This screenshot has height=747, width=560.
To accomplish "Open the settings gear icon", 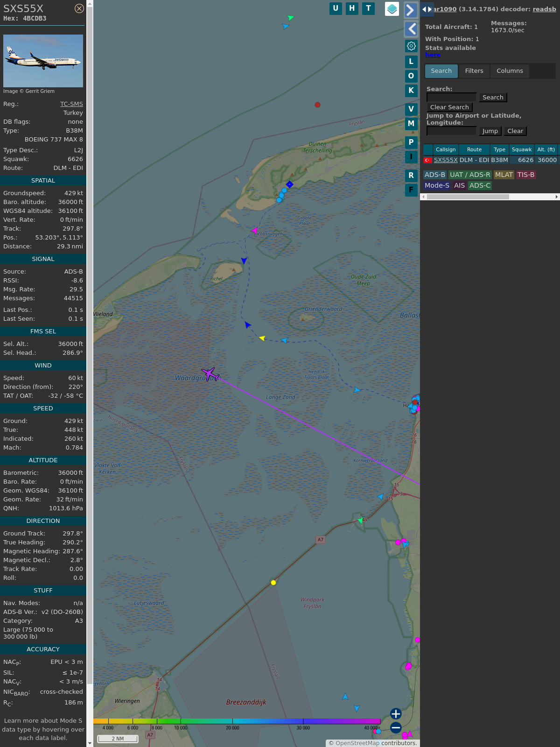I will (411, 46).
